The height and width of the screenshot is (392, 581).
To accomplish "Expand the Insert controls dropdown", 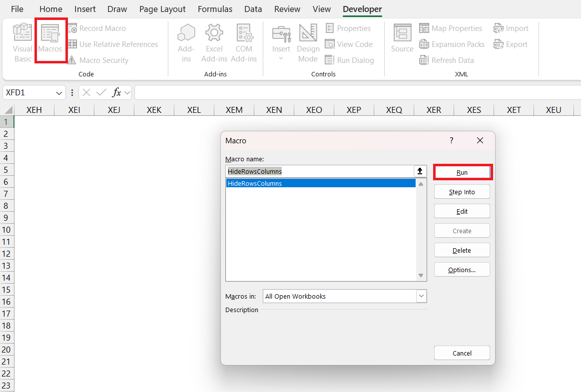I will pyautogui.click(x=281, y=58).
